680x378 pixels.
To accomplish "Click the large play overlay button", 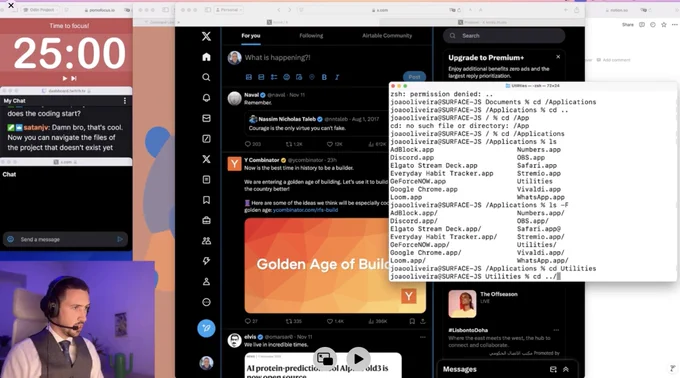I will point(358,358).
